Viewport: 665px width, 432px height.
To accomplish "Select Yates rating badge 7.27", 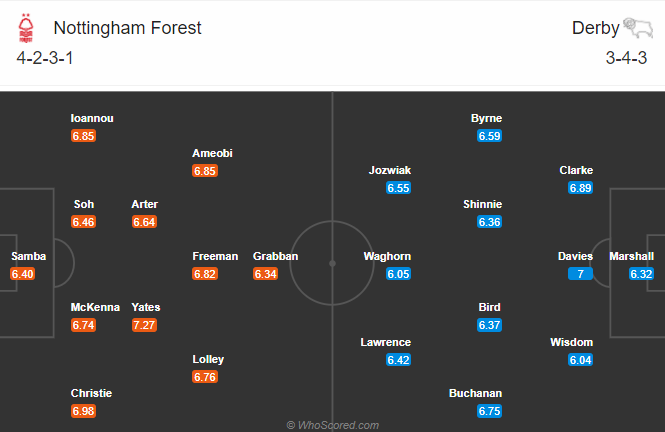I will click(x=144, y=325).
